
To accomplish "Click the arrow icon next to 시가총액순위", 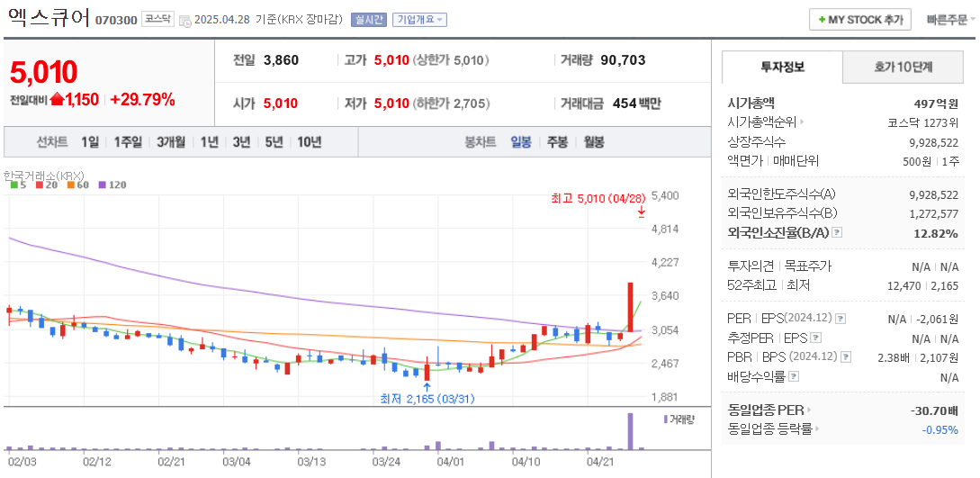I will pyautogui.click(x=802, y=122).
